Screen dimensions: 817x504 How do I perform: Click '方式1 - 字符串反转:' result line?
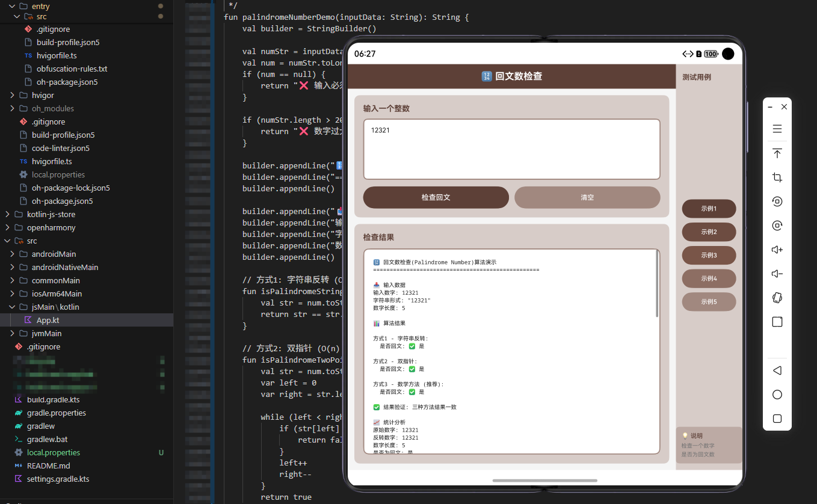[x=401, y=339]
